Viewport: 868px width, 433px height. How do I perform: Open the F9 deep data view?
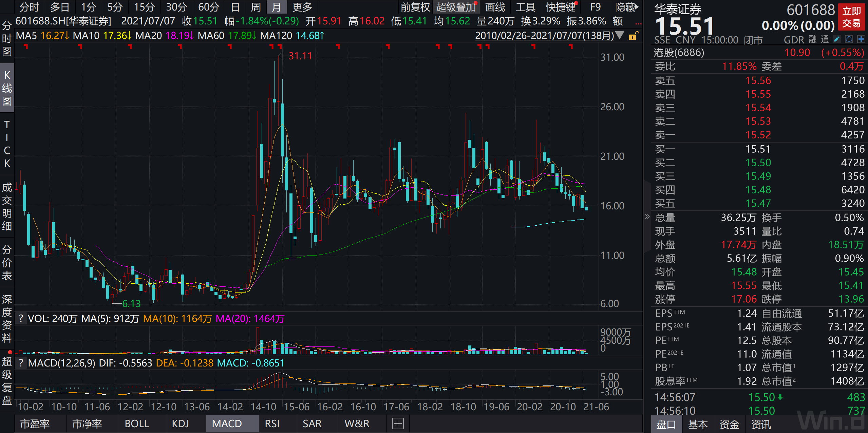[x=595, y=7]
